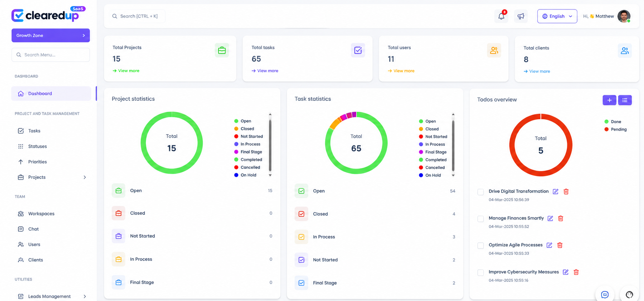
Task: Delete the Drive Digital Transformation todo
Action: [x=566, y=191]
